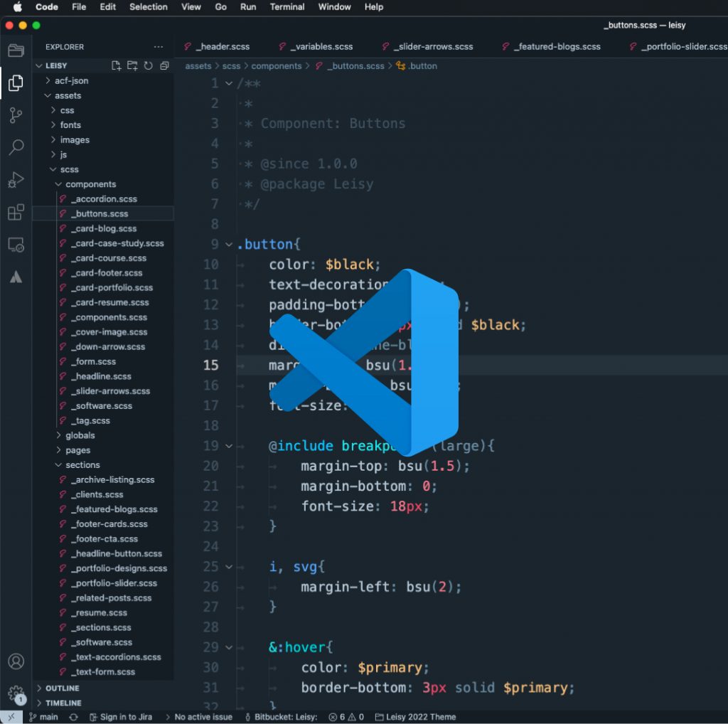Click components in the breadcrumb path

[277, 66]
